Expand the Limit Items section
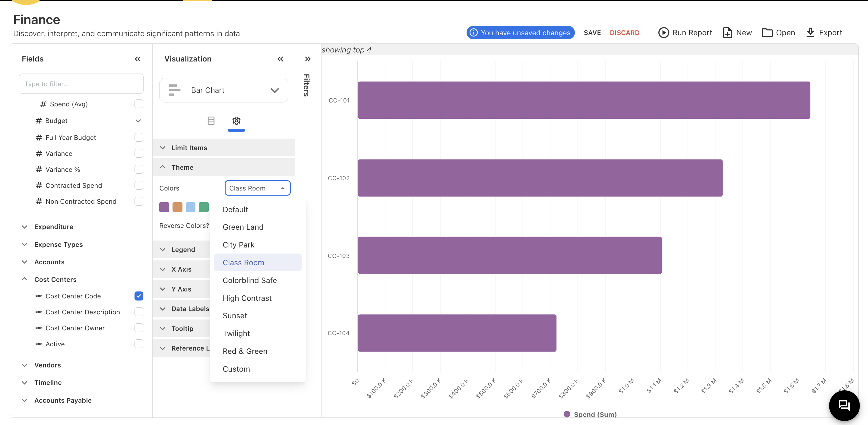868x425 pixels. coord(189,147)
